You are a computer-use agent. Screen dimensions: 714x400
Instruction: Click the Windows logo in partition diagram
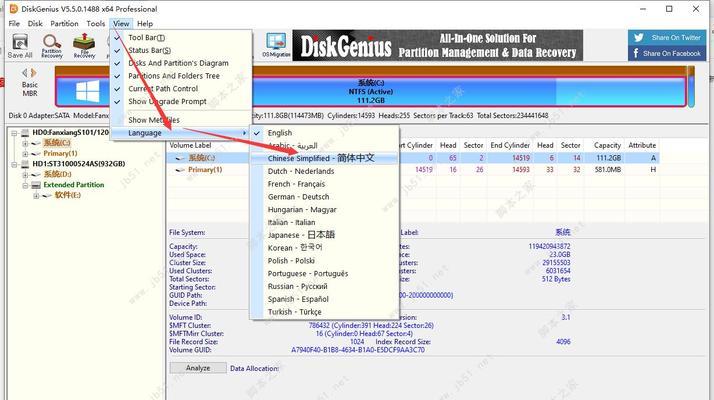[87, 91]
